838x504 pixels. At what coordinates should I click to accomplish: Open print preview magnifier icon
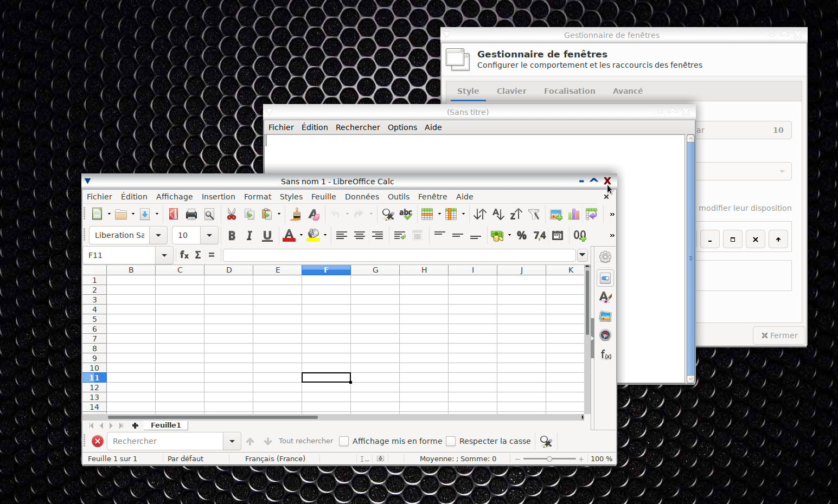pos(209,214)
